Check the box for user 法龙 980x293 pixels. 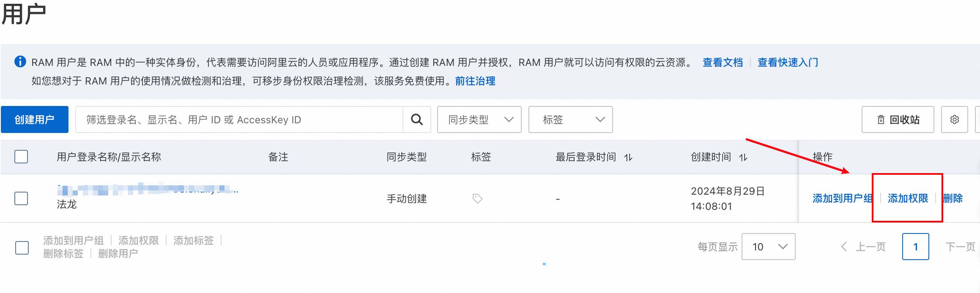click(21, 198)
